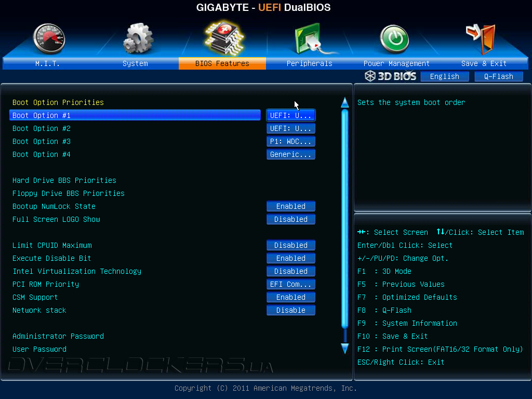Toggle Execute Disable Bit value
The width and height of the screenshot is (532, 399).
(x=291, y=258)
